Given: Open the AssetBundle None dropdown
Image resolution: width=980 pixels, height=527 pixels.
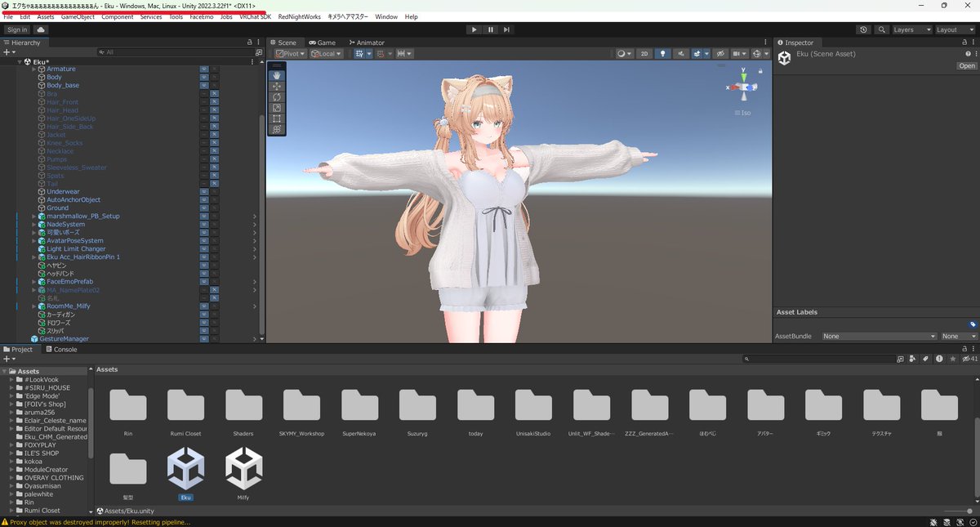Looking at the screenshot, I should 880,336.
